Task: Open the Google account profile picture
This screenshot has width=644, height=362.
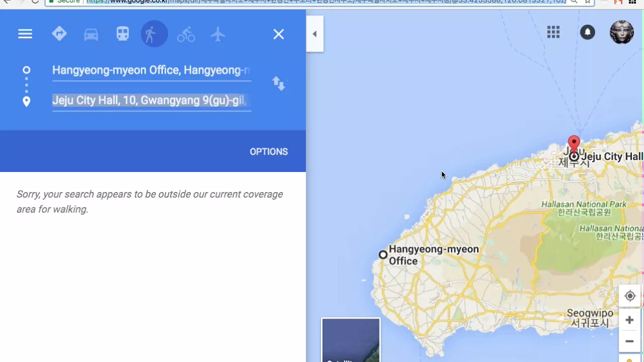Action: pyautogui.click(x=622, y=32)
